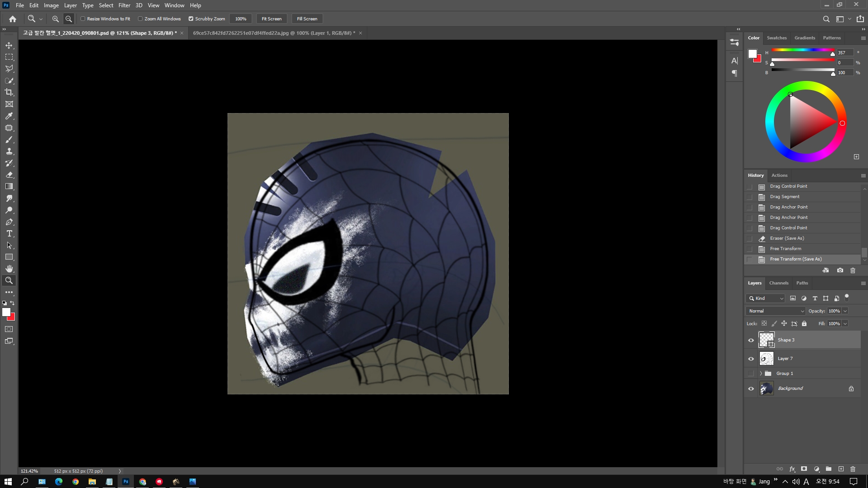This screenshot has height=488, width=868.
Task: Adjust the Hue slider handle
Action: tap(832, 54)
